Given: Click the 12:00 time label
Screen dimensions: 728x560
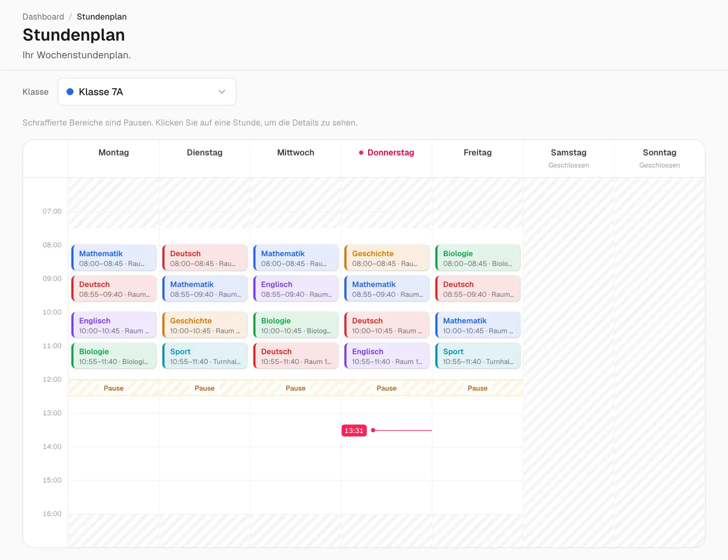Looking at the screenshot, I should (52, 379).
